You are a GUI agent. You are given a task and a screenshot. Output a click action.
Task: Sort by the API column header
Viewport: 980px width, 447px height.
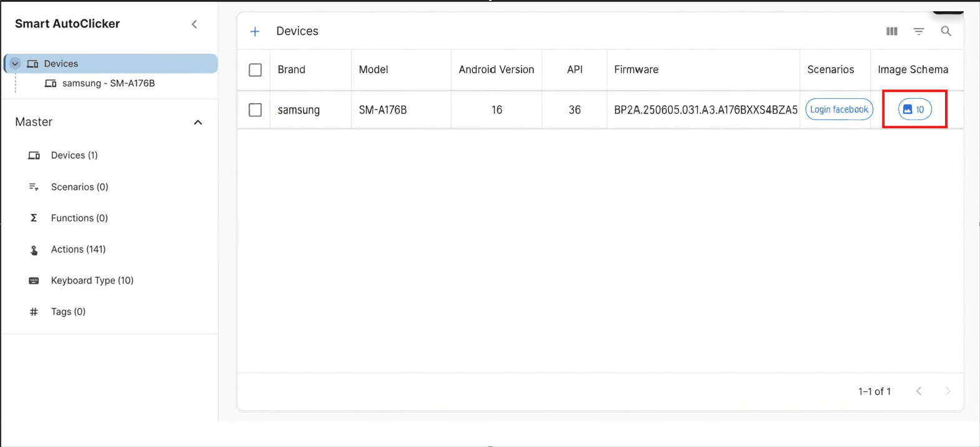tap(575, 69)
